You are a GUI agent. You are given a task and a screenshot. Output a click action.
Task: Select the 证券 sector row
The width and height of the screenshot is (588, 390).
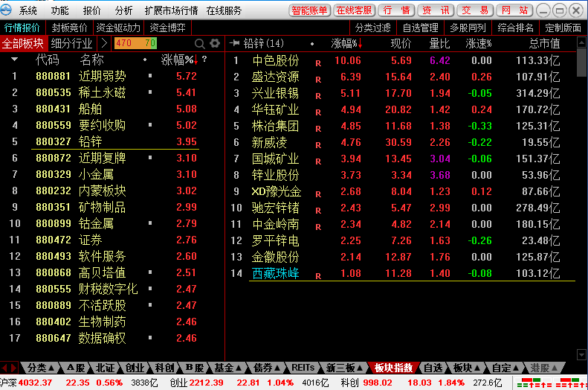(112, 240)
